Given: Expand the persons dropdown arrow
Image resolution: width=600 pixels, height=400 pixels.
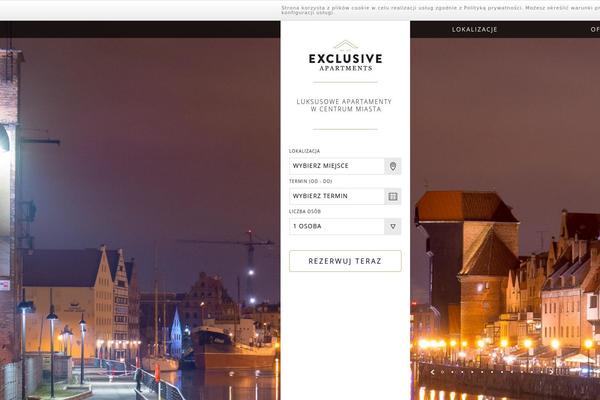Looking at the screenshot, I should pyautogui.click(x=393, y=227).
